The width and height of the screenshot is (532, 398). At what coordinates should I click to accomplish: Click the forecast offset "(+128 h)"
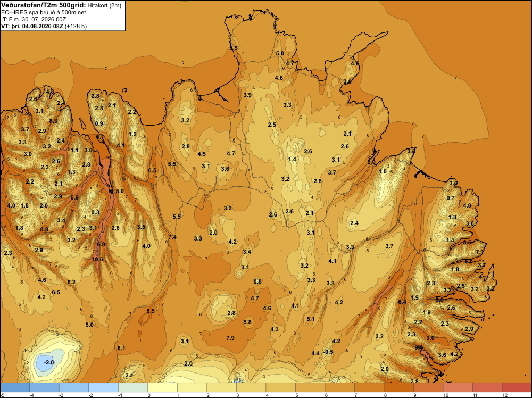76,26
